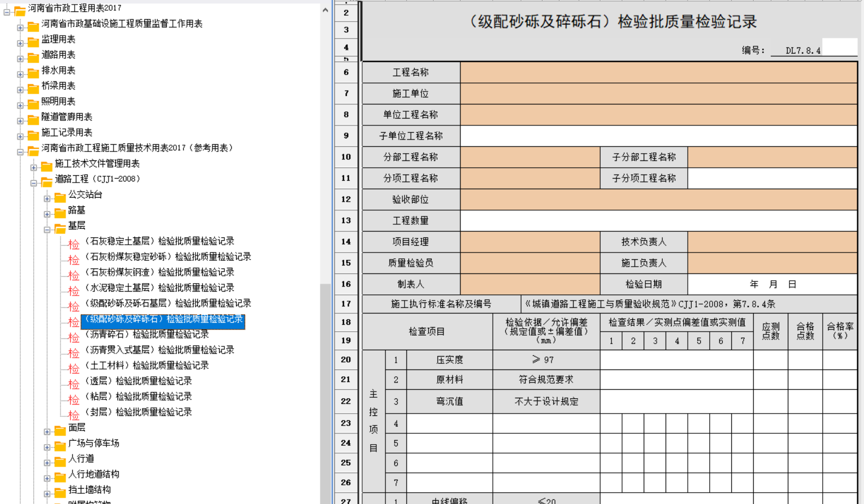Click folder icon of 公交站台

click(x=60, y=197)
